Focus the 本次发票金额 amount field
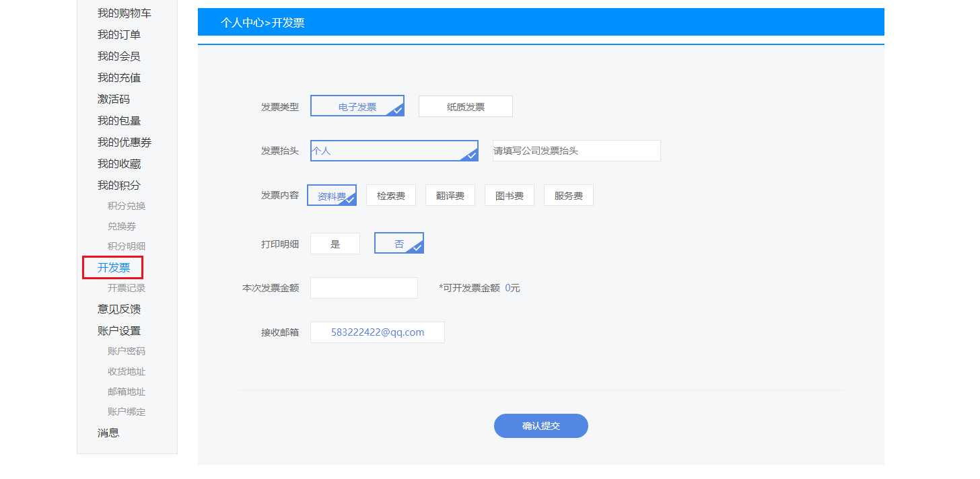The height and width of the screenshot is (479, 980). 364,288
